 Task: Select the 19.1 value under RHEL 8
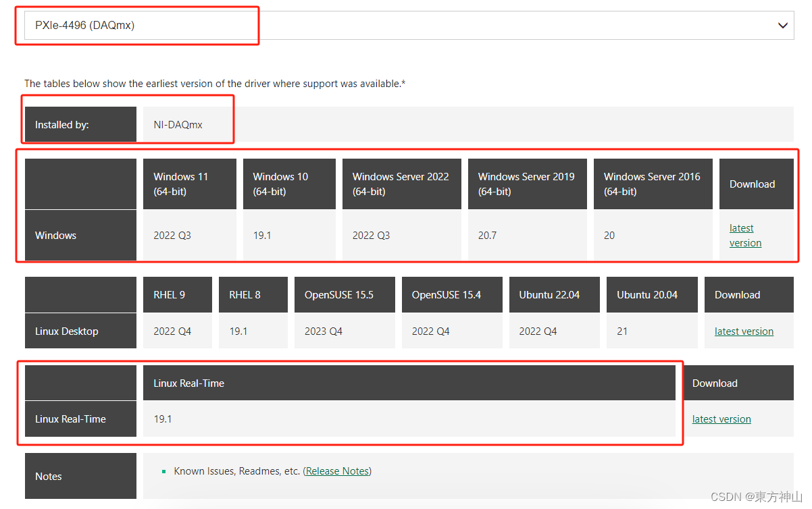click(x=238, y=331)
